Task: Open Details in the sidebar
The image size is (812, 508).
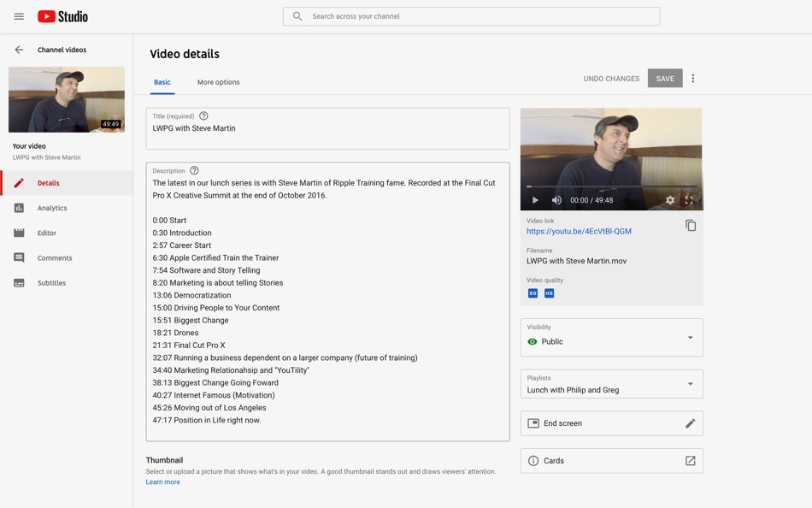Action: pos(67,183)
